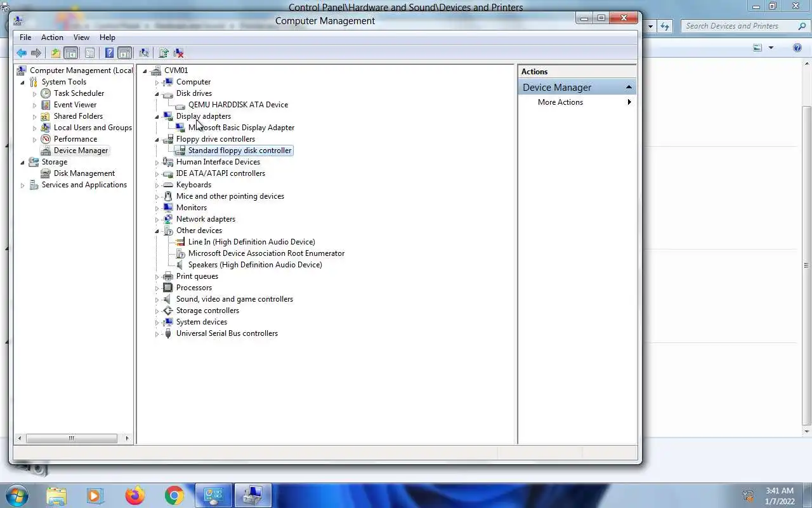Viewport: 812px width, 508px height.
Task: Open Local Users and Groups
Action: (x=93, y=128)
